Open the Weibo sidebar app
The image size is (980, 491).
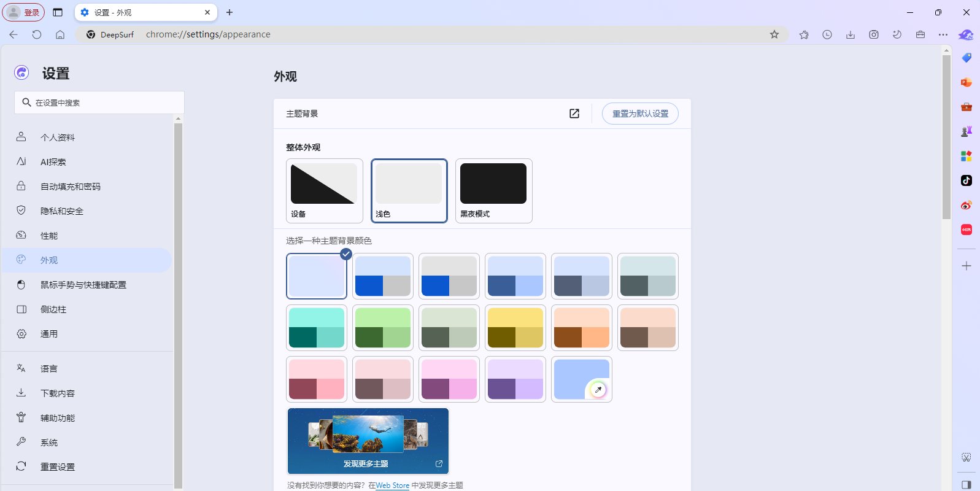(966, 205)
